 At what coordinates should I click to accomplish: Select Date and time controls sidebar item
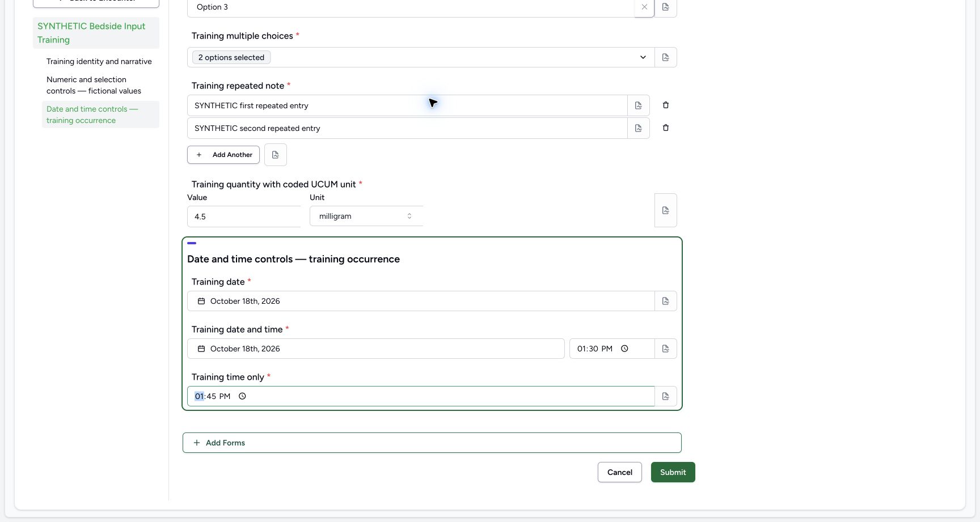100,114
